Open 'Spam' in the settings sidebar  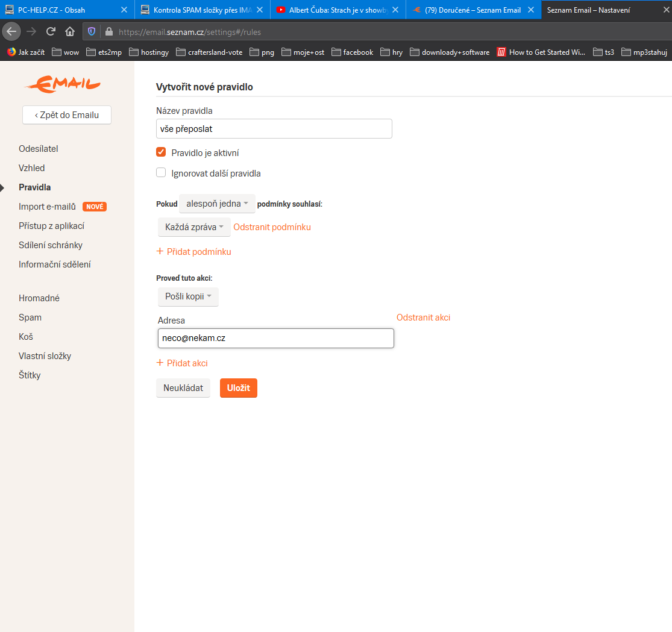30,318
